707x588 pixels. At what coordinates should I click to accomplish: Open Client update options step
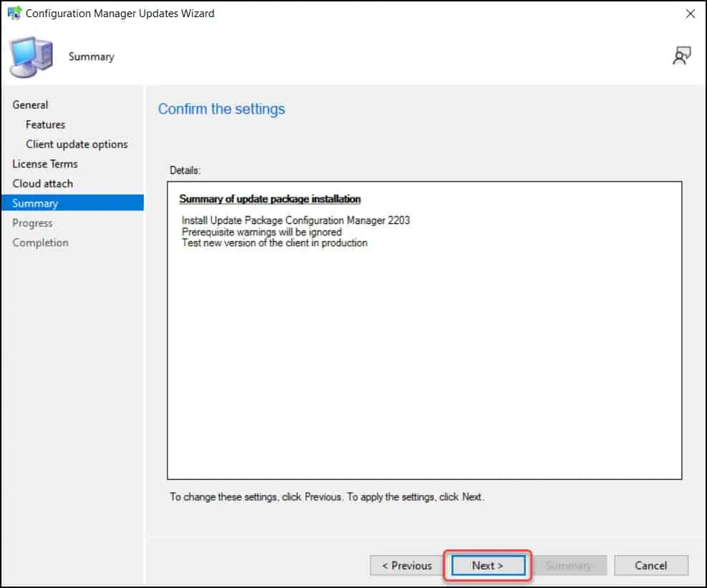[77, 144]
